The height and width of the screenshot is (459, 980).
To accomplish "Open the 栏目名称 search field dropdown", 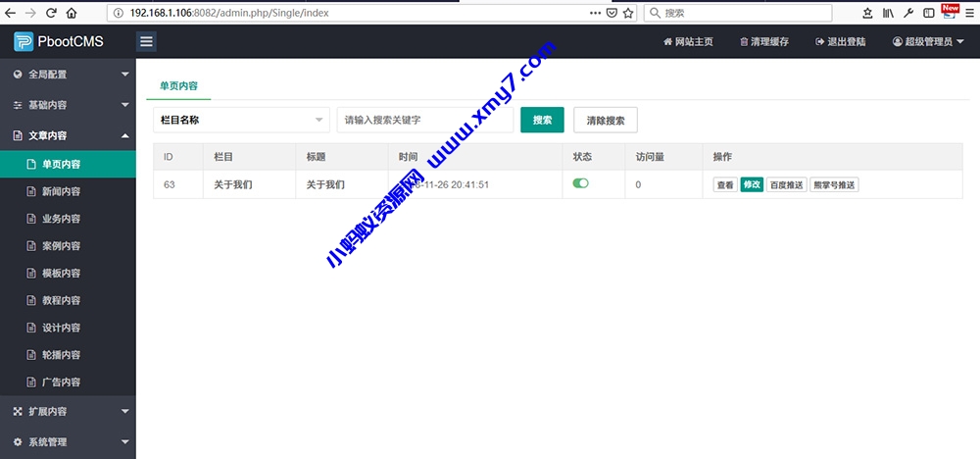I will coord(241,120).
